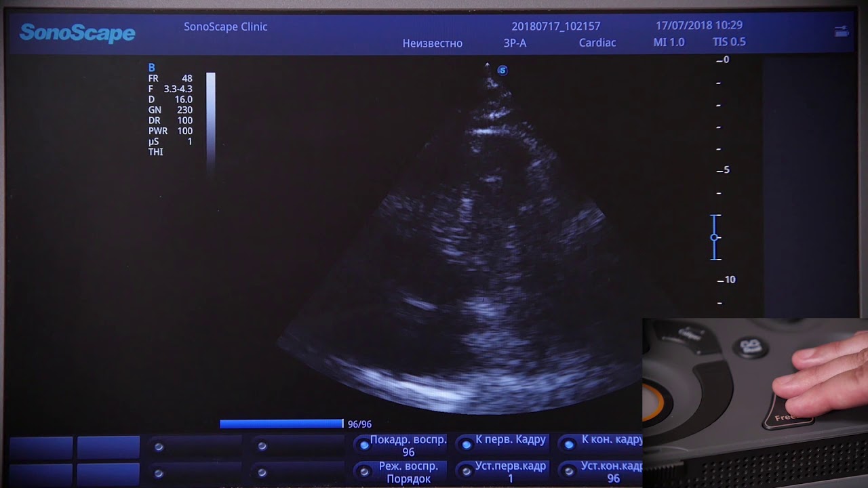This screenshot has width=868, height=488.
Task: Click the focus position marker on depth scale
Action: tap(714, 237)
